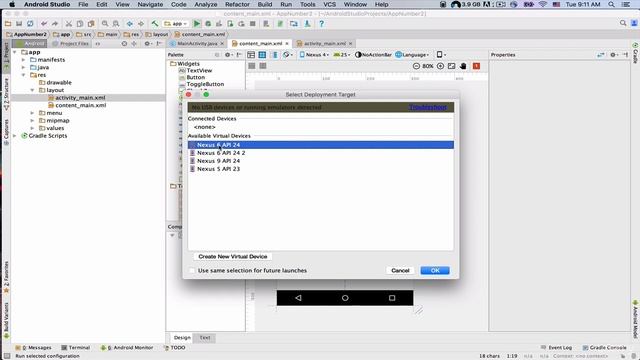Click the green Run app play icon
The width and height of the screenshot is (640, 360).
(x=197, y=24)
